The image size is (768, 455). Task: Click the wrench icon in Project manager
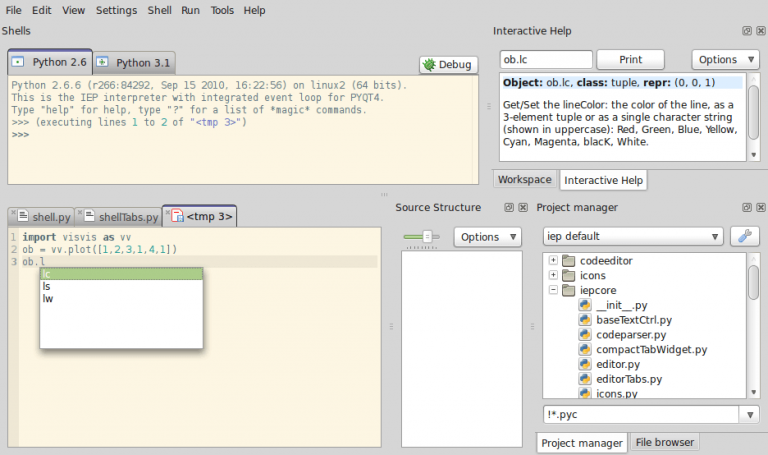click(x=745, y=237)
